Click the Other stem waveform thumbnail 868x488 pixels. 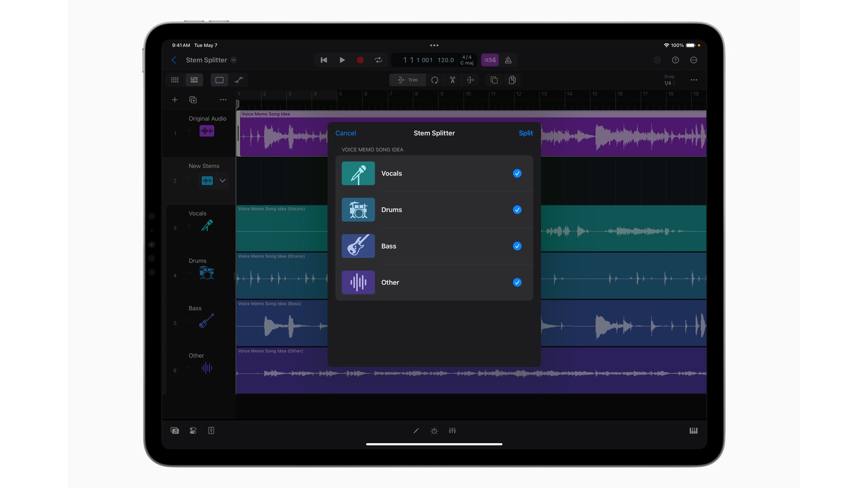pos(358,282)
